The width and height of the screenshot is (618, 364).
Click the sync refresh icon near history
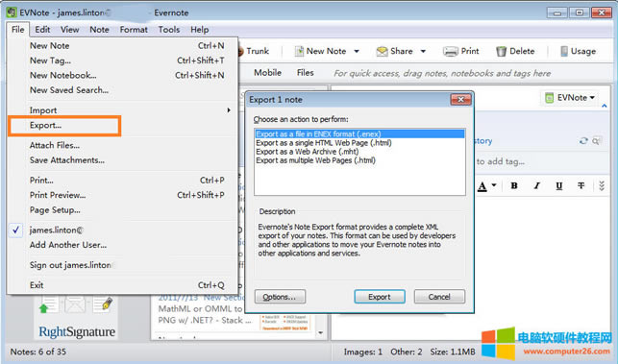(583, 141)
